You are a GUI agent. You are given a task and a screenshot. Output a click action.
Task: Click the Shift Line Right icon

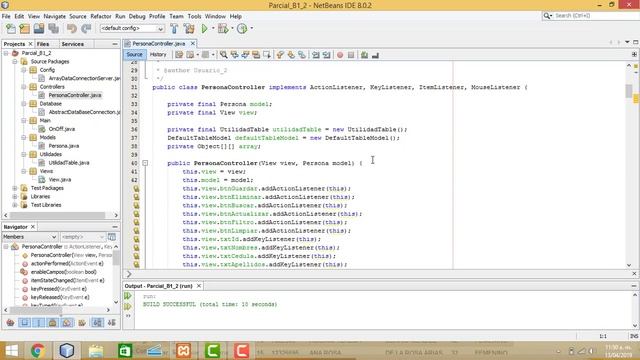[327, 55]
